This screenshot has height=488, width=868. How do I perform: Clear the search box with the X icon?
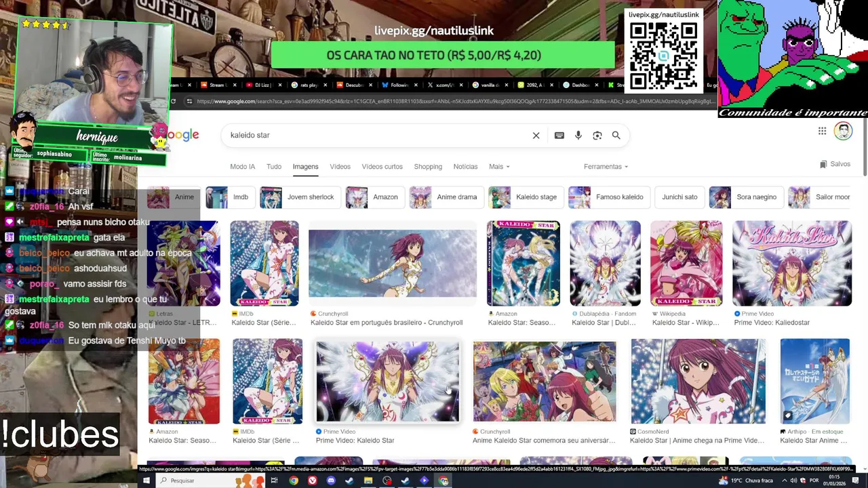536,136
